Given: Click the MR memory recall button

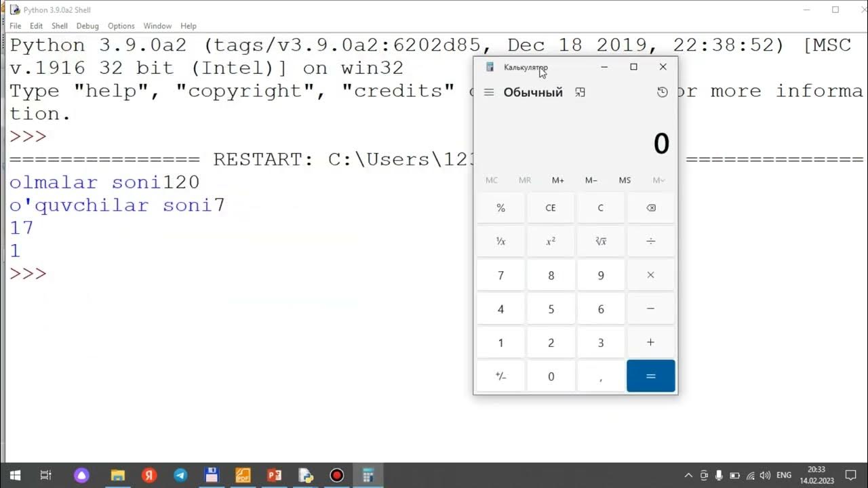Looking at the screenshot, I should (x=525, y=180).
